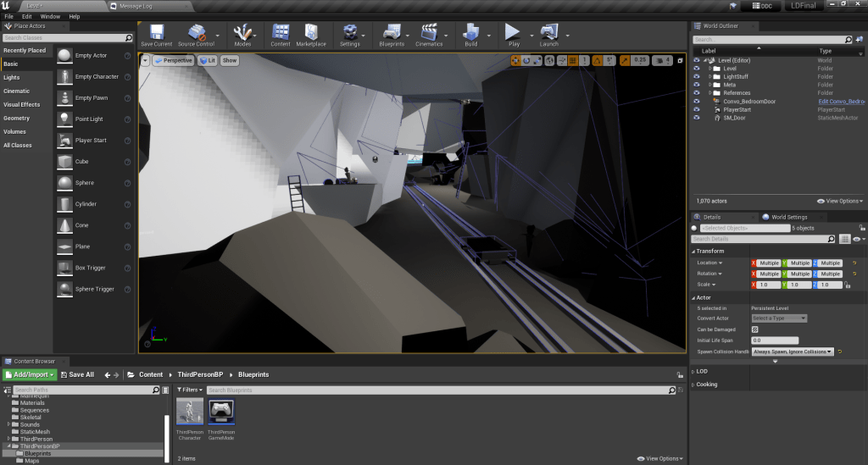The image size is (868, 465).
Task: Toggle visibility eye for PlayerStart
Action: pyautogui.click(x=697, y=109)
